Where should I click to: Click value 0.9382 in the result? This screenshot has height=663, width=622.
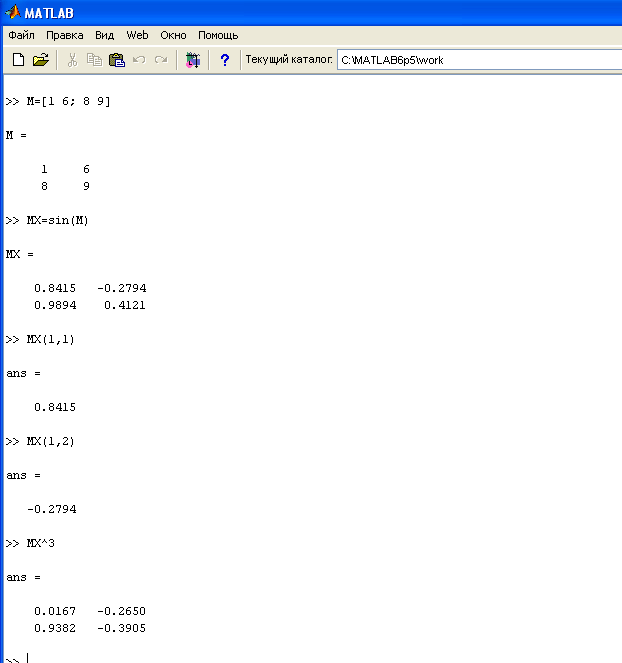tap(55, 628)
